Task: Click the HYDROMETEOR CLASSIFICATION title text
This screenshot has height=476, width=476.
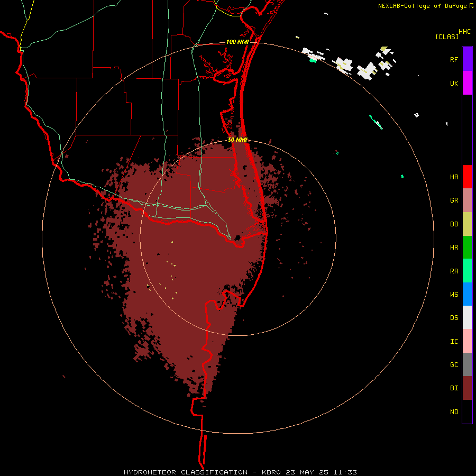Action: pyautogui.click(x=186, y=472)
